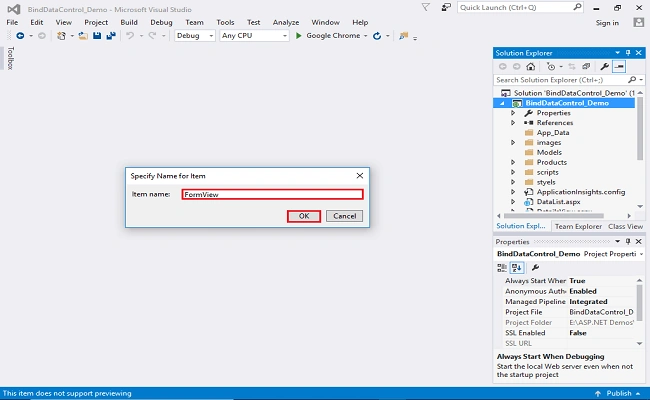Toggle Preview Selected Items in Solution Explorer

(619, 66)
